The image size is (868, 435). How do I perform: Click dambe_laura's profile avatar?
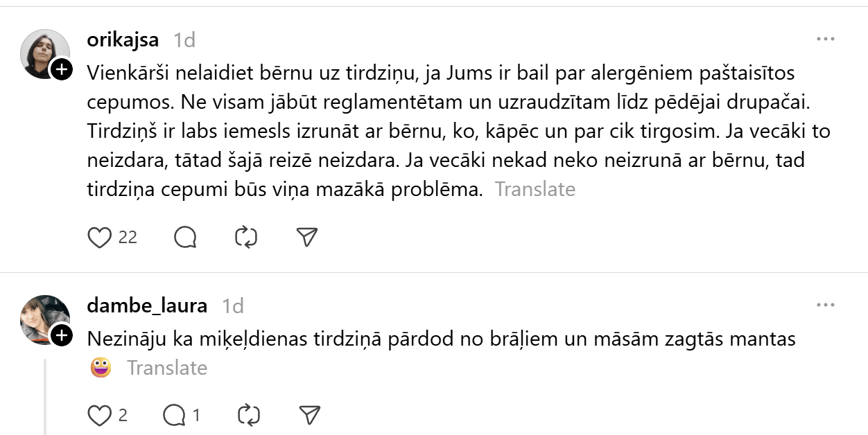[x=44, y=319]
